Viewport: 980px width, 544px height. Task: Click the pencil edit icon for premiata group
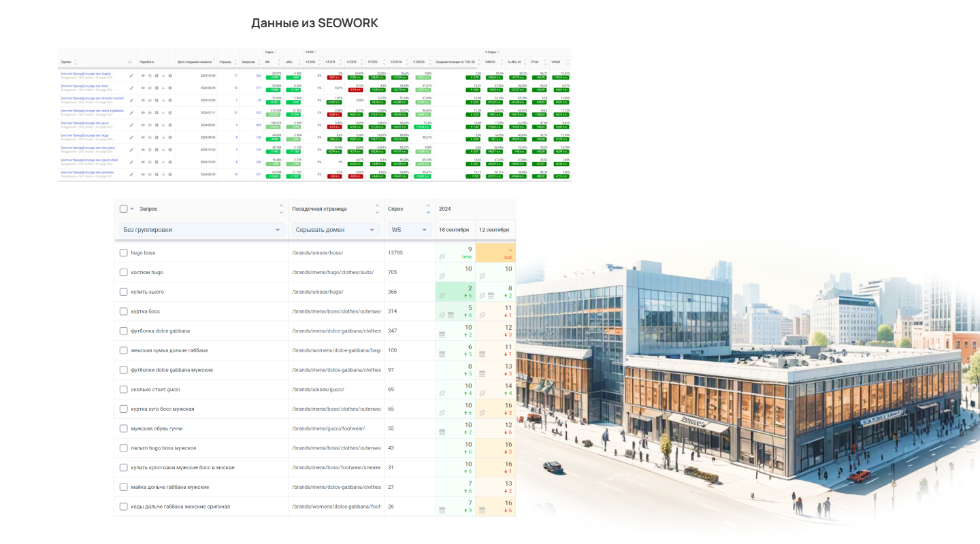(x=131, y=175)
